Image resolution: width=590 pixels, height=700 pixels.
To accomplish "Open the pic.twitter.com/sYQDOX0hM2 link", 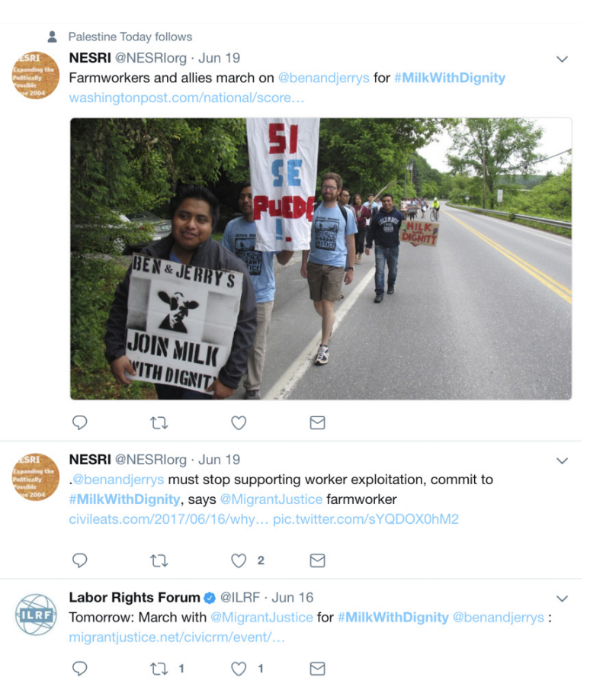I will point(366,519).
